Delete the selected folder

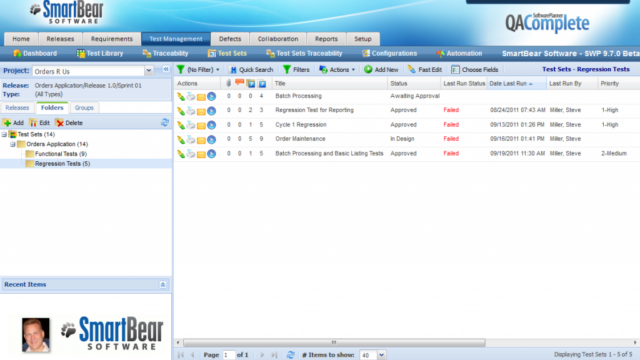pos(69,123)
